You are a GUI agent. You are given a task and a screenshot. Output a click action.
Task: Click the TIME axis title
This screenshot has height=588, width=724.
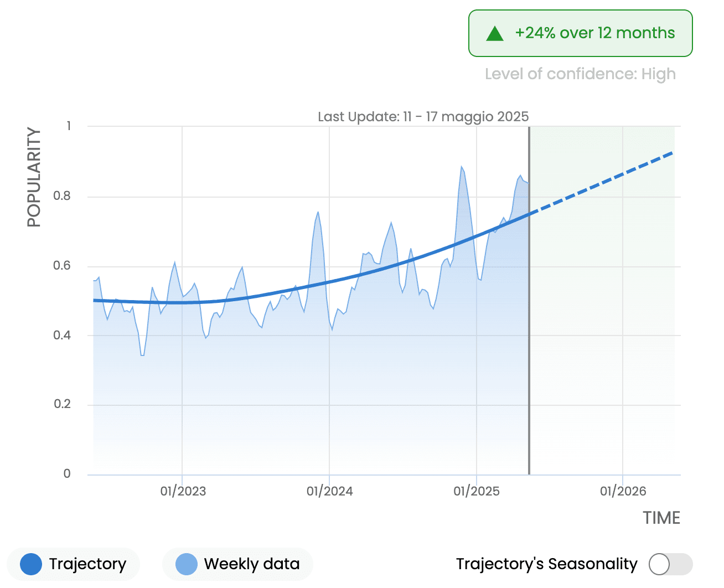pyautogui.click(x=661, y=518)
